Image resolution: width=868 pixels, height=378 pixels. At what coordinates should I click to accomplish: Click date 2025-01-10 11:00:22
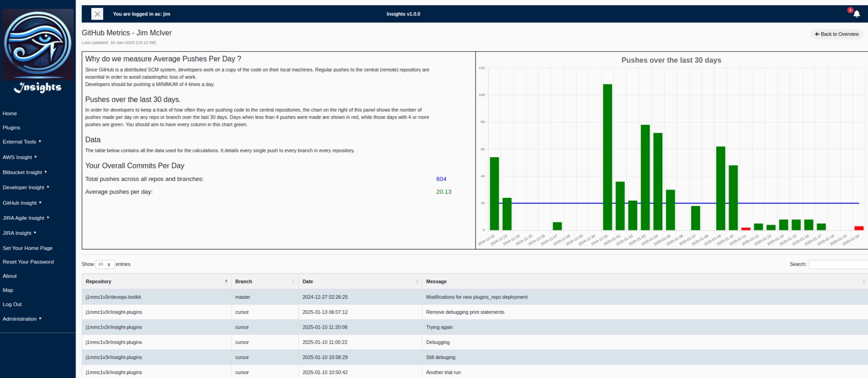[x=325, y=342]
